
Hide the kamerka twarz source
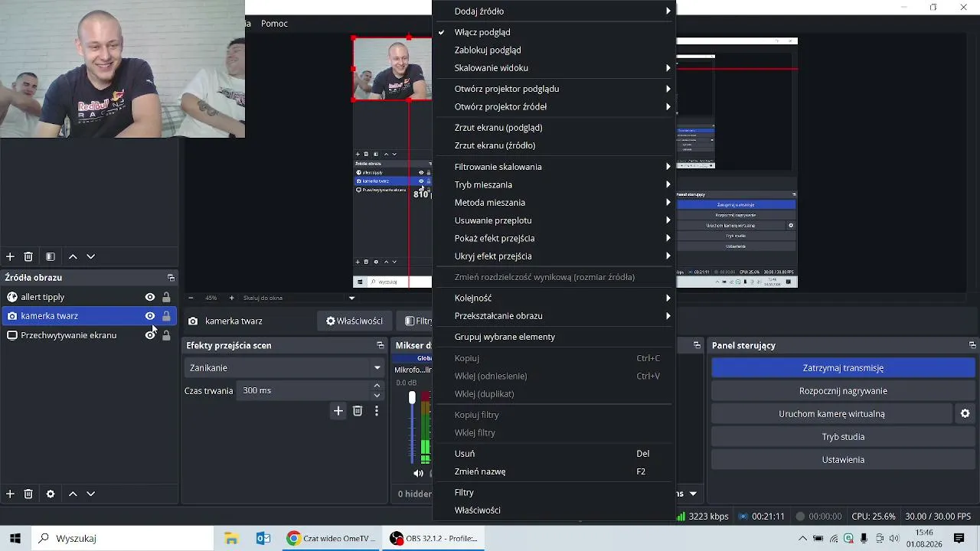150,316
